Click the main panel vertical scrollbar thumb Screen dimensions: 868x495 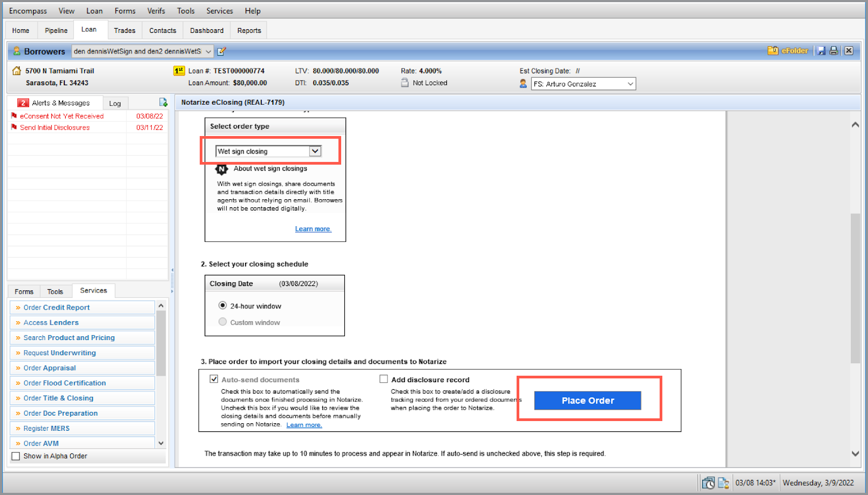click(855, 288)
